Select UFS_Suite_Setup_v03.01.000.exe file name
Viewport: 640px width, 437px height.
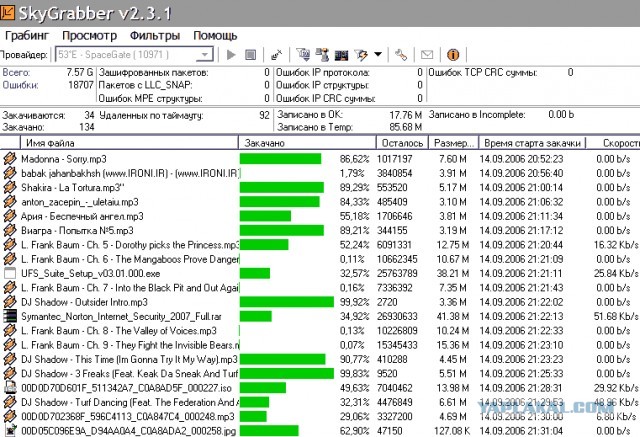click(x=91, y=273)
